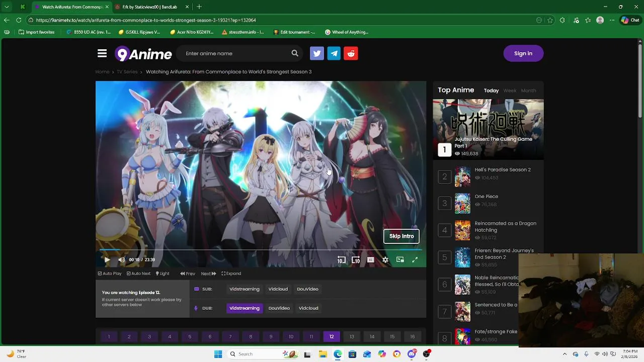
Task: Open the Windows Start menu
Action: [218, 354]
